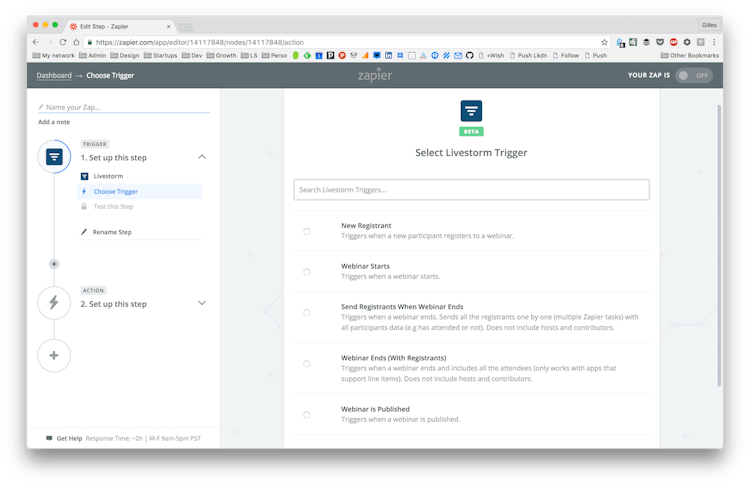Screen dimensions: 750x487
Task: Open the Push Lkdn bookmark
Action: [528, 55]
